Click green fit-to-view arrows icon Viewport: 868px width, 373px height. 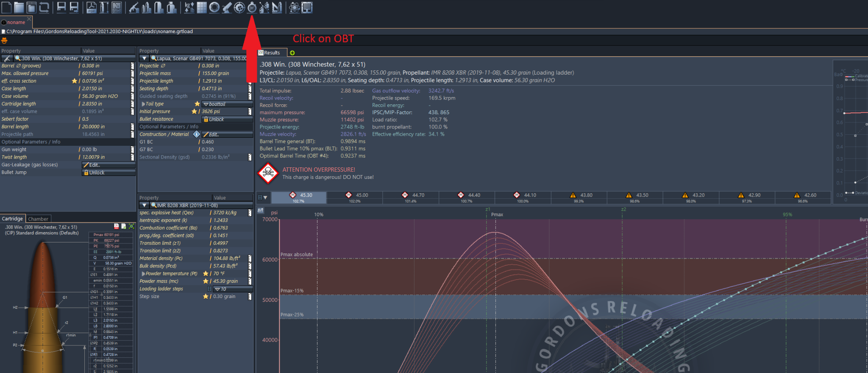tap(131, 226)
